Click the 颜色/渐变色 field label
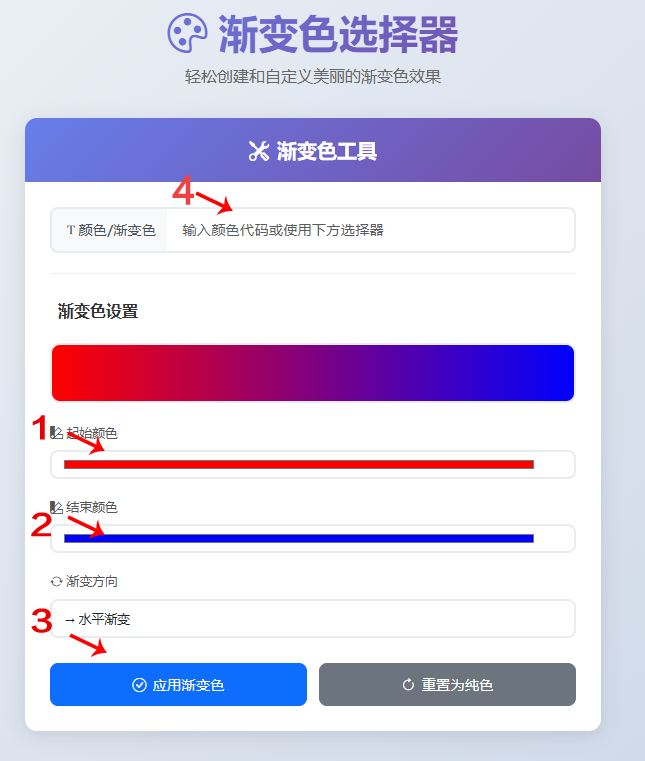This screenshot has height=761, width=645. [117, 230]
